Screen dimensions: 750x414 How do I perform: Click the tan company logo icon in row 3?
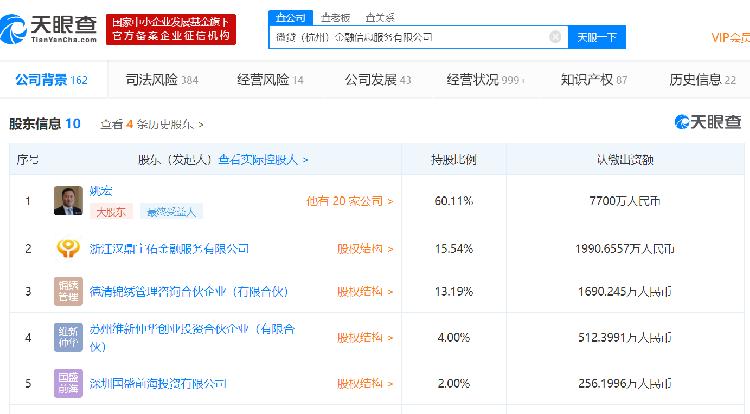tap(69, 291)
